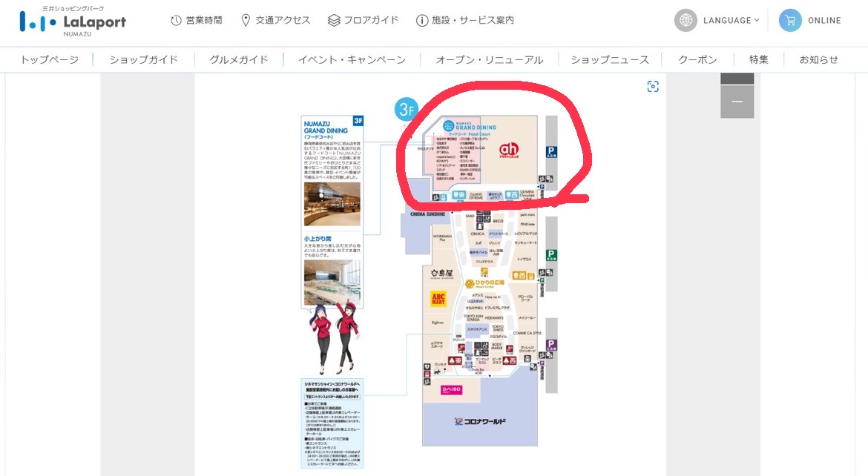Image resolution: width=868 pixels, height=476 pixels.
Task: Click the ORIHICA store label
Action: (x=477, y=234)
